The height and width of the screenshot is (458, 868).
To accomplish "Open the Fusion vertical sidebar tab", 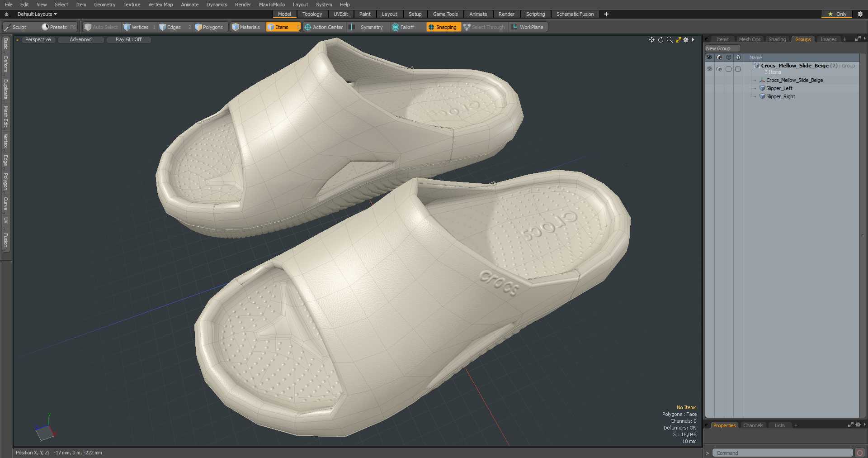I will tap(6, 240).
